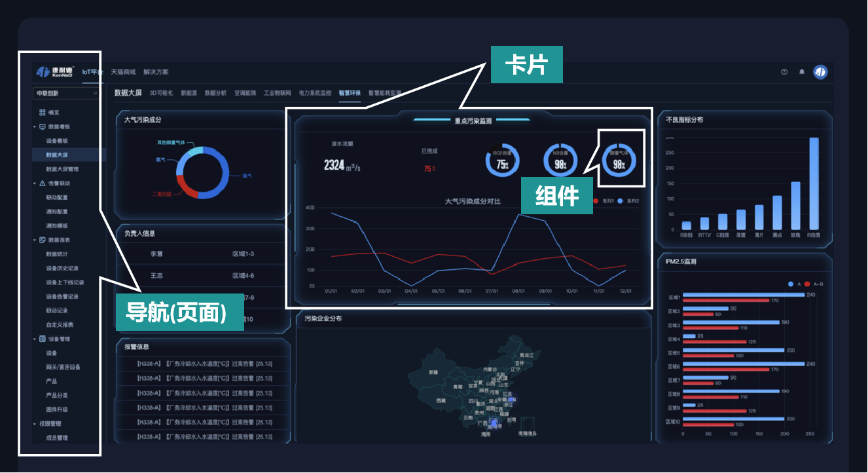Toggle the red 系列1 legend marker
Viewport: 868px width, 473px height.
coord(595,201)
